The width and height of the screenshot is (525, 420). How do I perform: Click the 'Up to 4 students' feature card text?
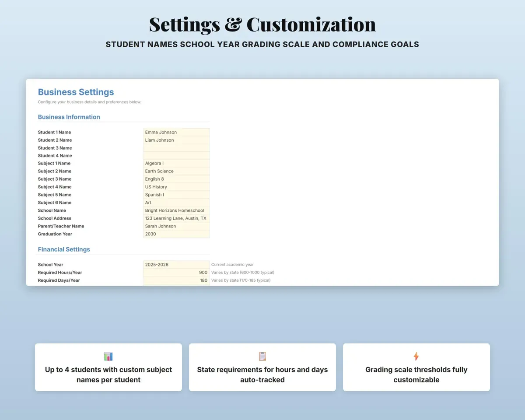coord(108,375)
